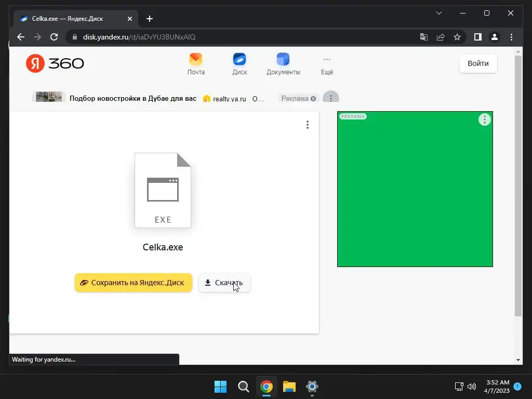
Task: Open the Windows Start menu
Action: (x=220, y=387)
